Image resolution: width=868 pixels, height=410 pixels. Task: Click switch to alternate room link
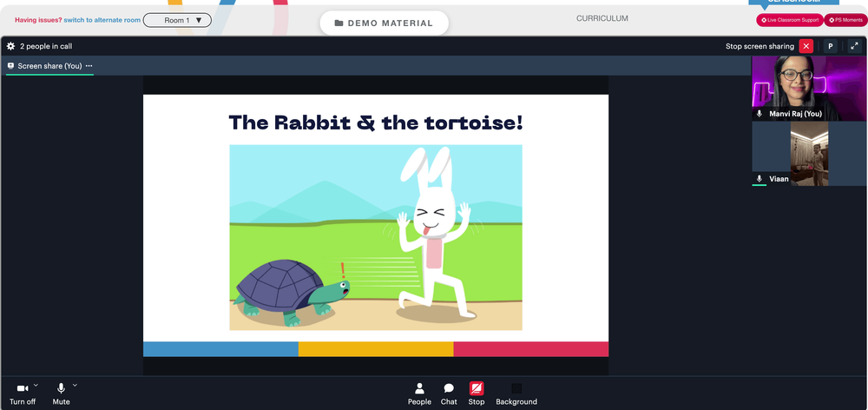click(x=102, y=20)
